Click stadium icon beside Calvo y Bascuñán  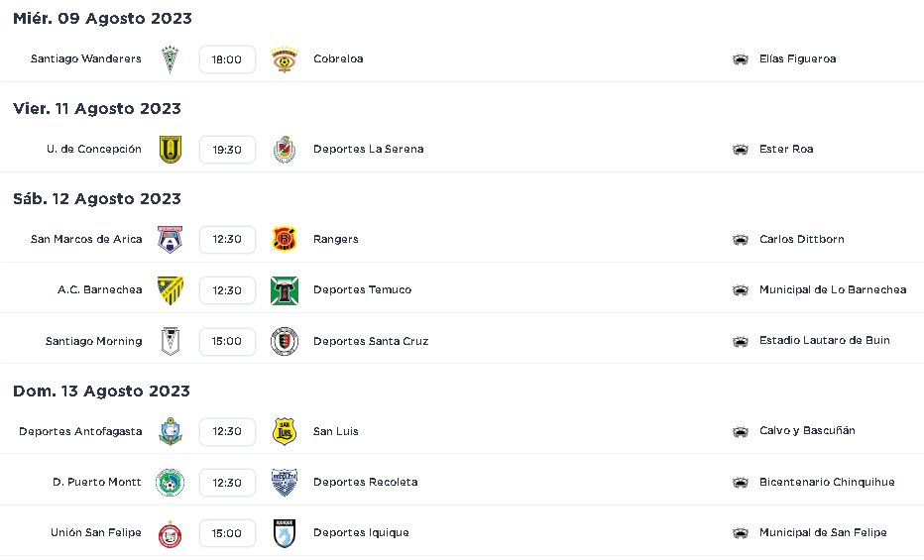click(x=741, y=431)
